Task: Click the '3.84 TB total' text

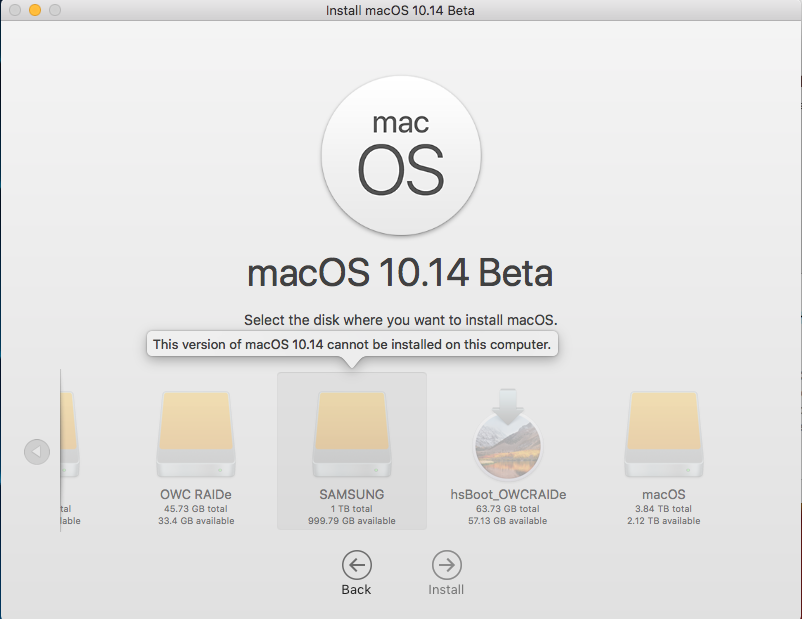Action: [664, 509]
